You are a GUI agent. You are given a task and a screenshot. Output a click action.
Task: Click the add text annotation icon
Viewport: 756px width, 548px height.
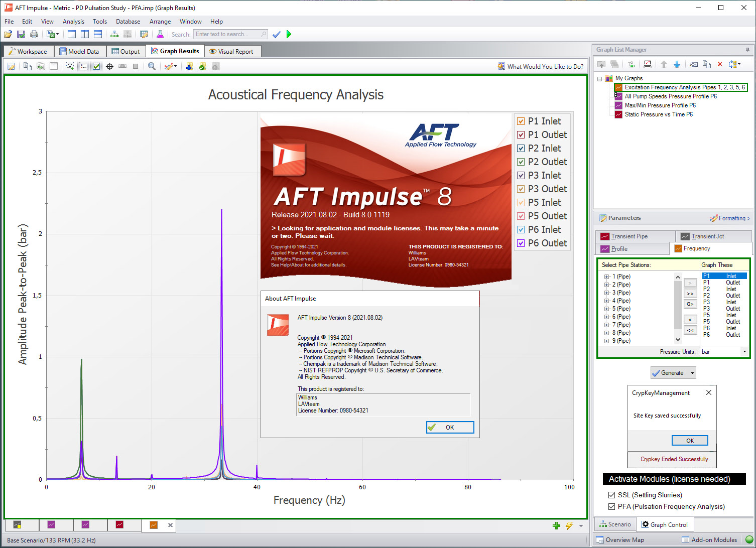pos(70,66)
